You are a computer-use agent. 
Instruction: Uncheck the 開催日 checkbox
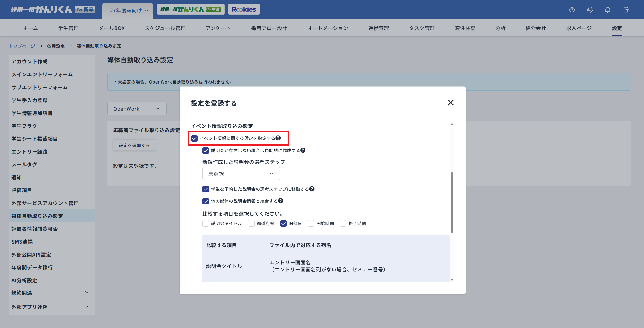(283, 223)
